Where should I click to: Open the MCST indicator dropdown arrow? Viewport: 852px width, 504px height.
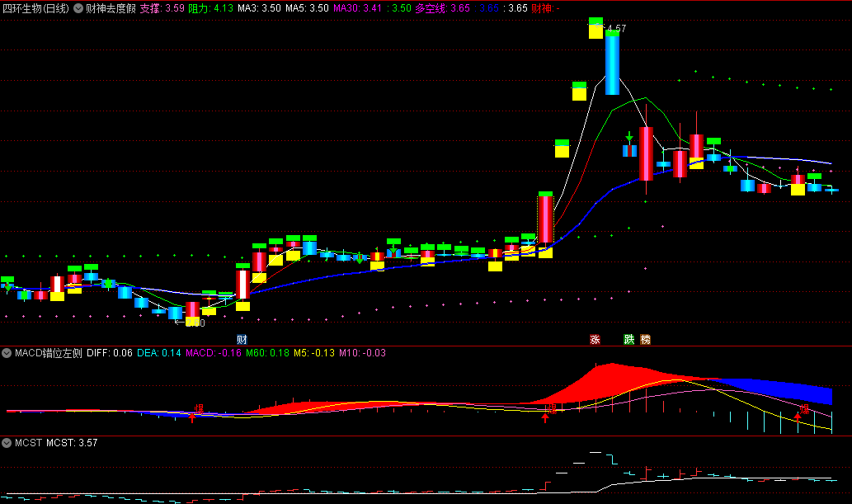click(x=7, y=443)
